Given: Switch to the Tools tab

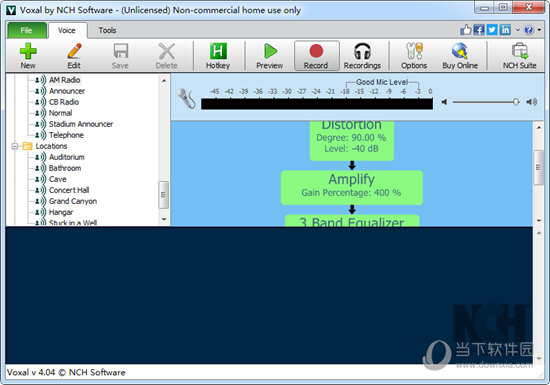Looking at the screenshot, I should [107, 31].
